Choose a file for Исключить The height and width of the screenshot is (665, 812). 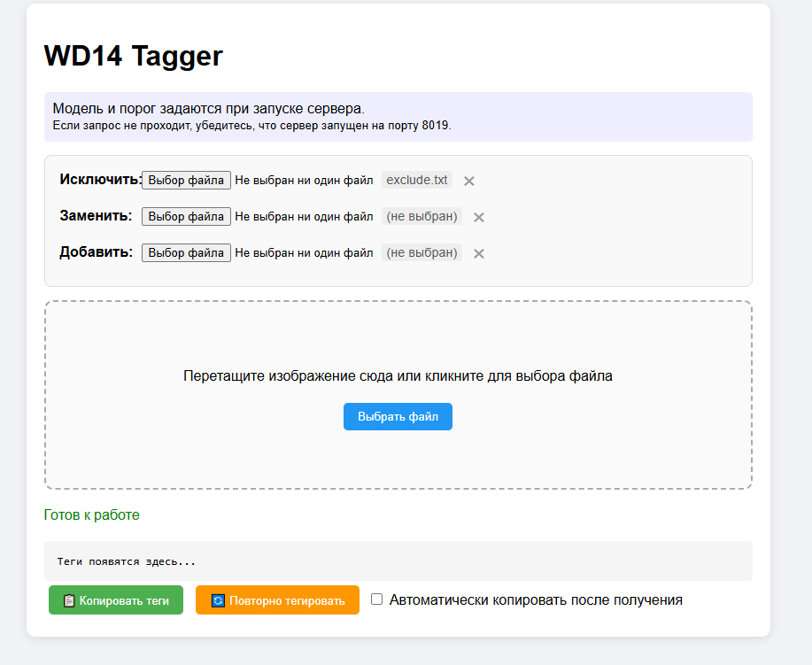click(187, 181)
